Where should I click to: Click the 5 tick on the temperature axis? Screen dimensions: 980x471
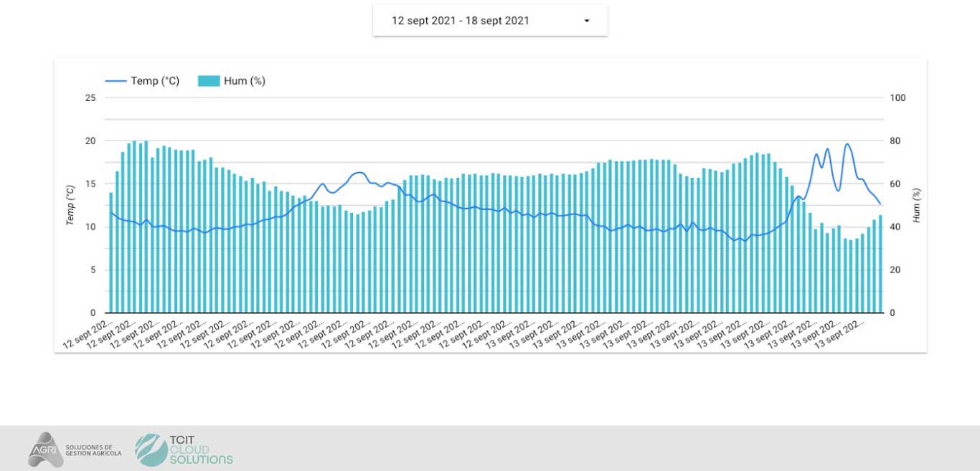click(93, 270)
